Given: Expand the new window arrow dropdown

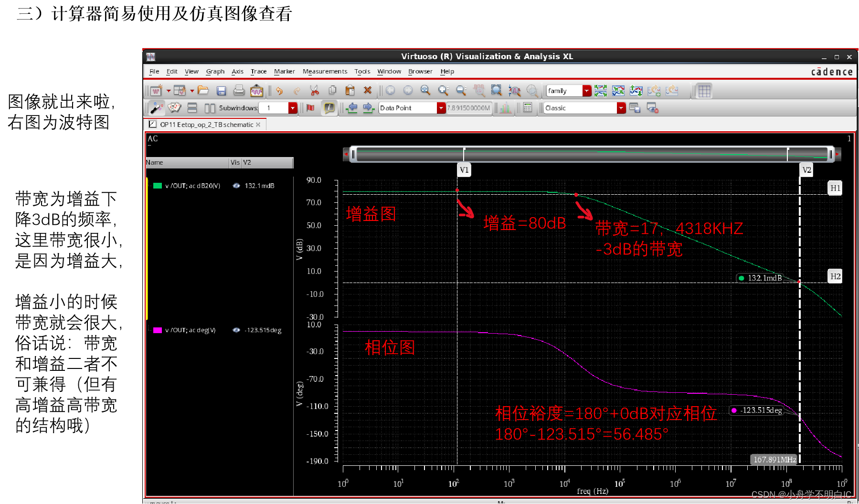Looking at the screenshot, I should [x=168, y=90].
